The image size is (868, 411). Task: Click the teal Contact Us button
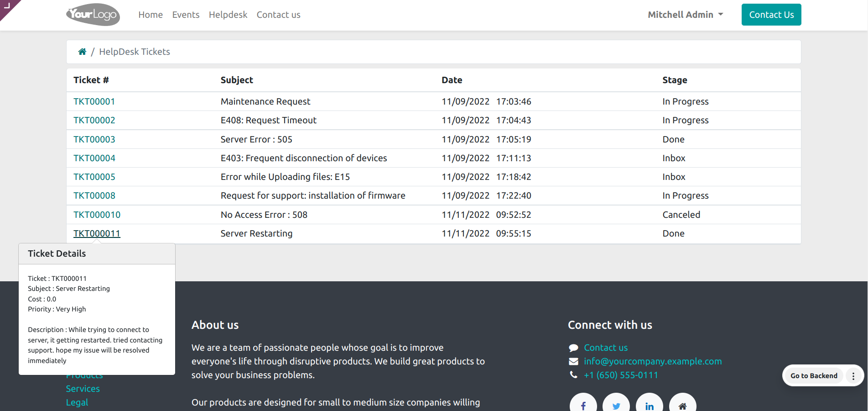pyautogui.click(x=771, y=15)
